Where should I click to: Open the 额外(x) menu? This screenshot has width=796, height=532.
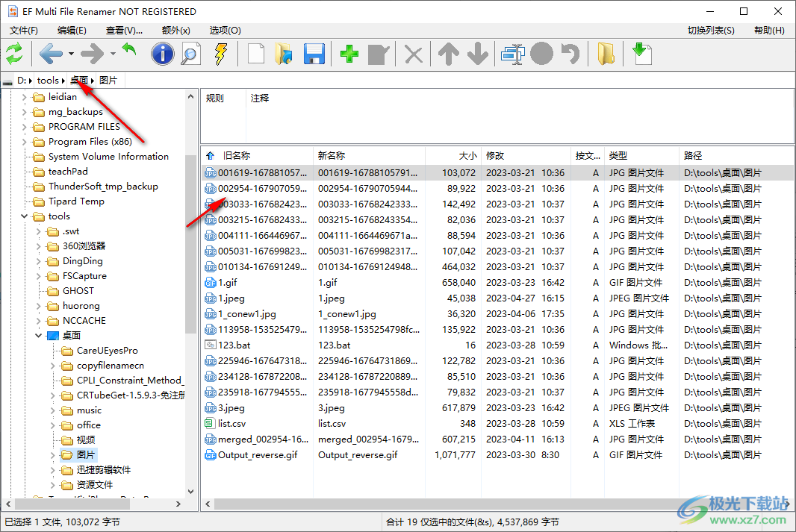tap(175, 31)
